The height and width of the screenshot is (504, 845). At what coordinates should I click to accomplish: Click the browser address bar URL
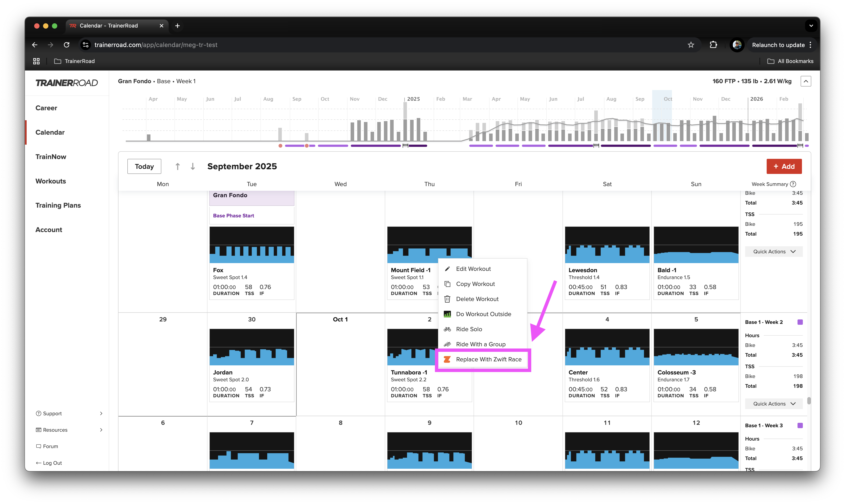[156, 45]
